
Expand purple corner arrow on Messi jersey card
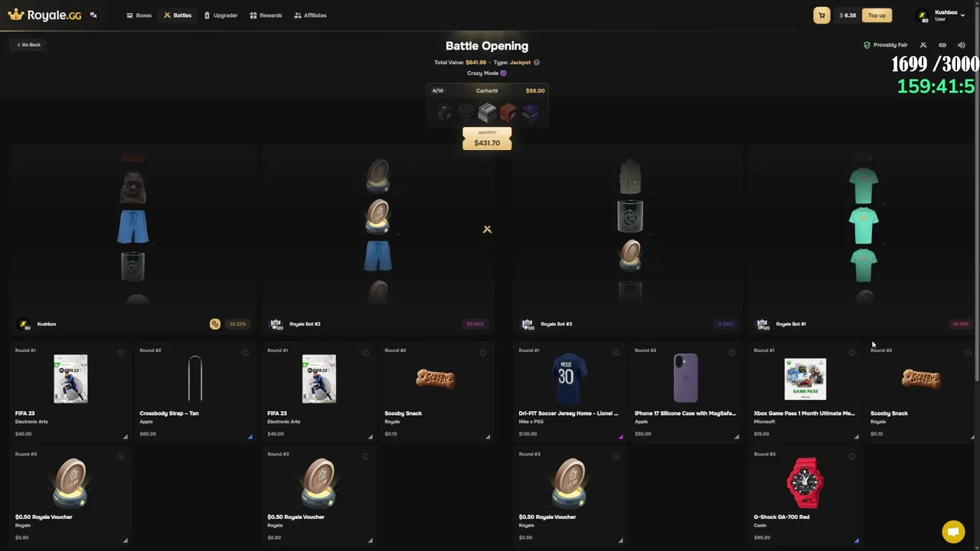pyautogui.click(x=621, y=437)
